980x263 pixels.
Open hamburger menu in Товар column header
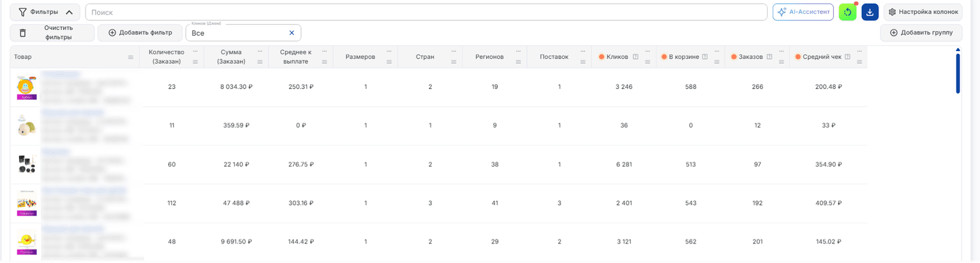[x=131, y=57]
